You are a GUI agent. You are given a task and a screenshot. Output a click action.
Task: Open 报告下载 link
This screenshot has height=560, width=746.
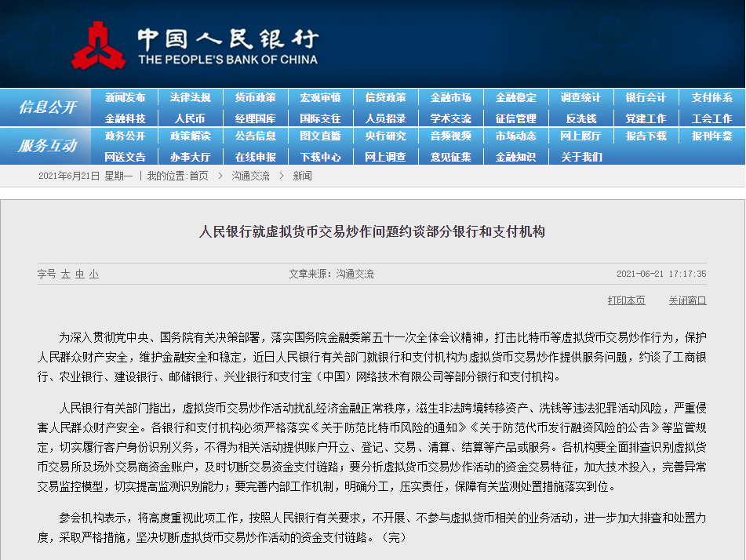646,136
